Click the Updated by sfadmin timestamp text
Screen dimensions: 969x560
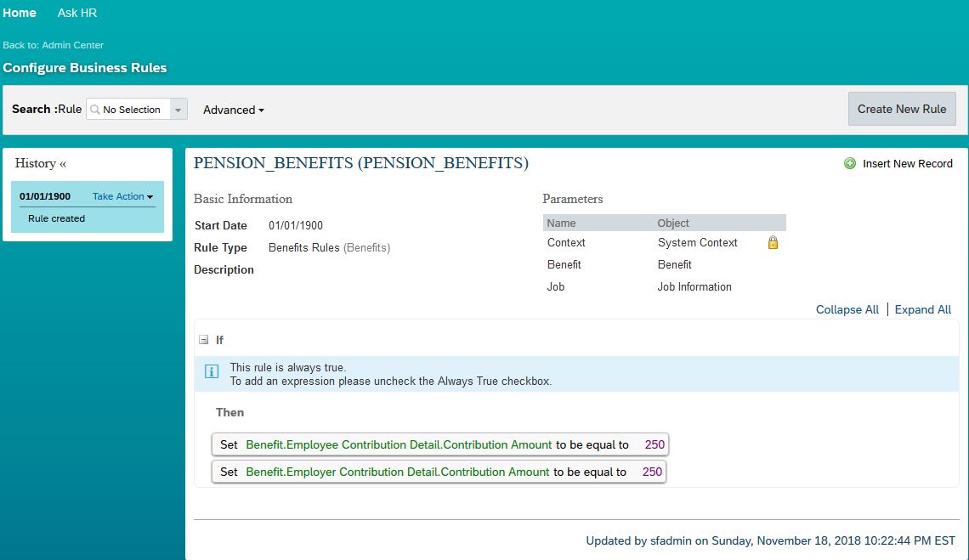770,540
